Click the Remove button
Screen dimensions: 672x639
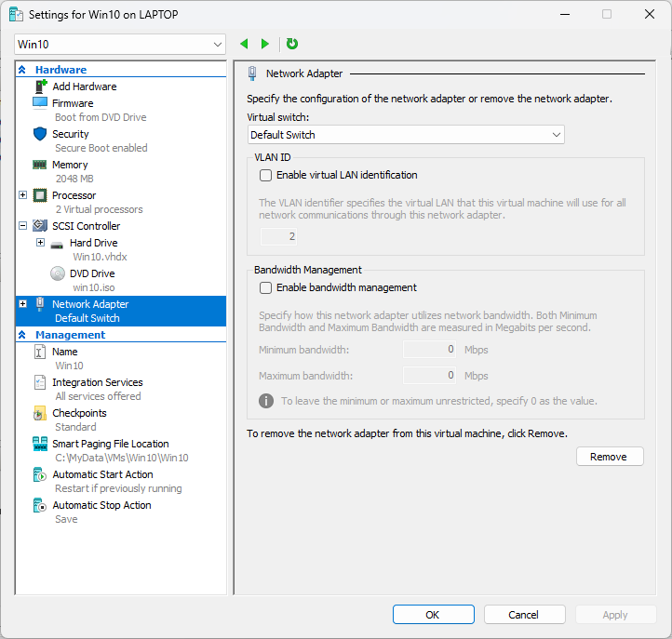click(609, 457)
